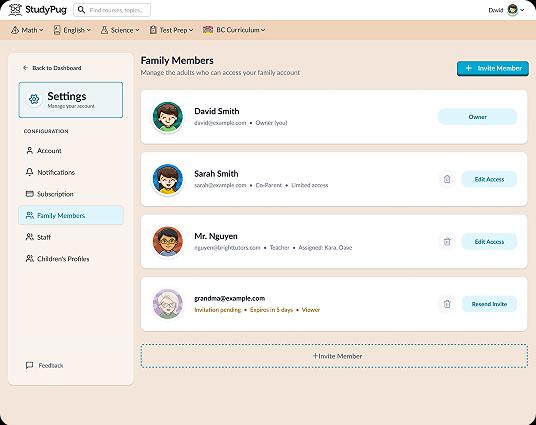Click the plus icon in Invite Member button
Screen dimensions: 536x425
(469, 68)
